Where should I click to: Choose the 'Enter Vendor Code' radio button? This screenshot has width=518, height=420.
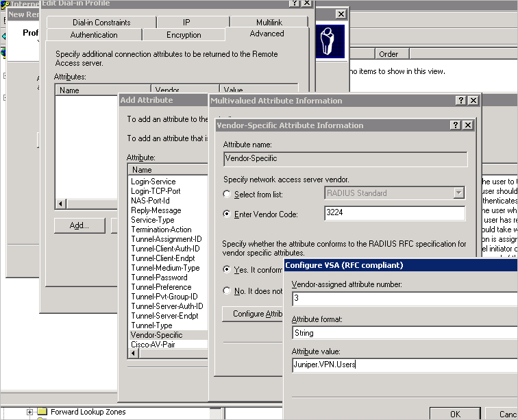(227, 214)
